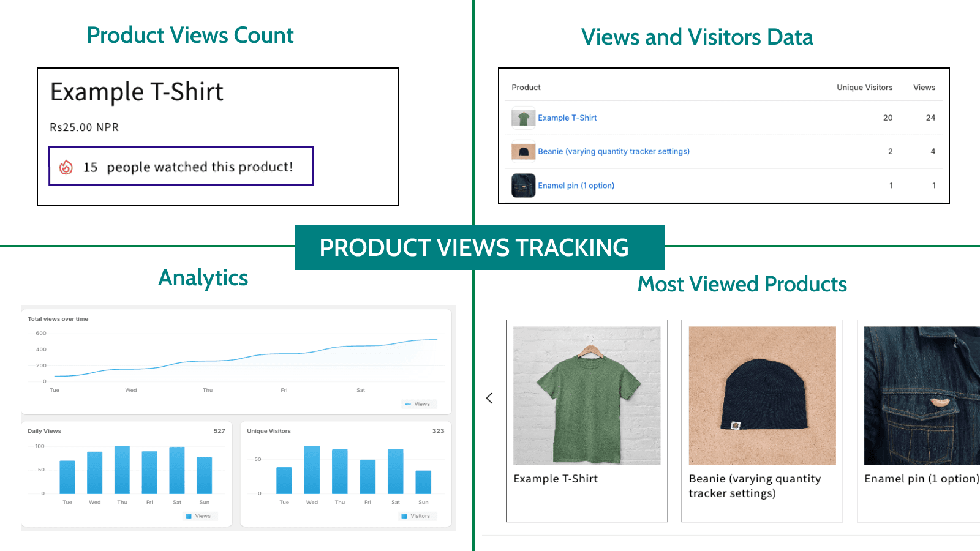Switch to the Analytics section

[x=203, y=277]
